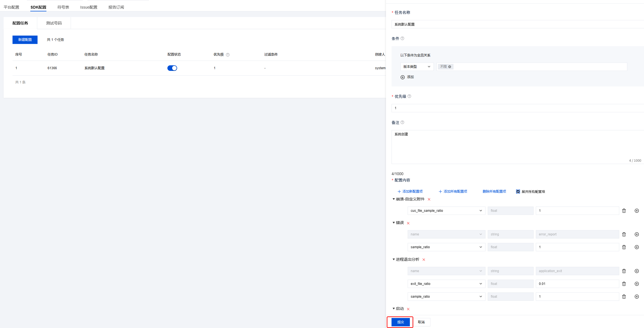Click the 共 1 条 footer text

click(20, 82)
